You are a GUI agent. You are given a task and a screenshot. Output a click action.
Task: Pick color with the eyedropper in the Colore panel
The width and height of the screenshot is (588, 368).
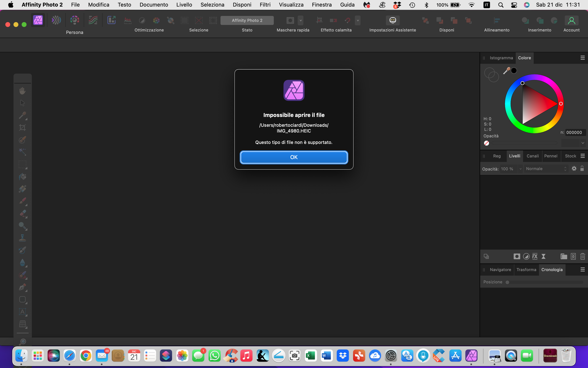click(506, 71)
